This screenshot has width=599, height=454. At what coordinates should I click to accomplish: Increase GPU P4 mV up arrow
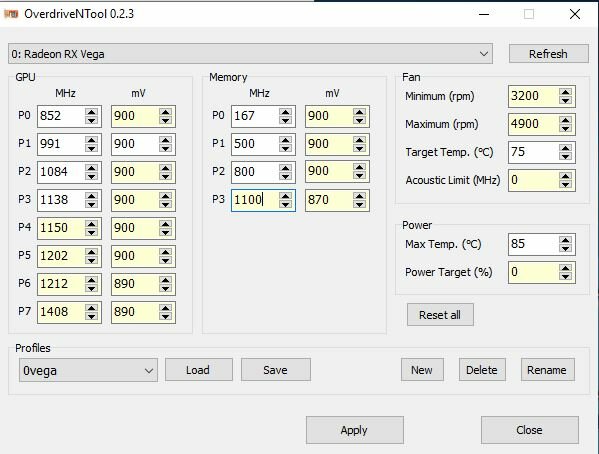pos(166,223)
